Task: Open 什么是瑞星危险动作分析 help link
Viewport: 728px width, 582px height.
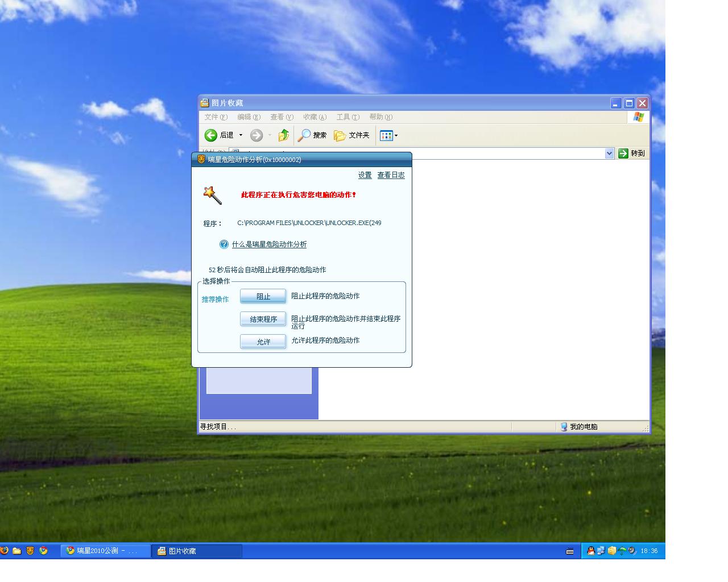Action: point(269,244)
